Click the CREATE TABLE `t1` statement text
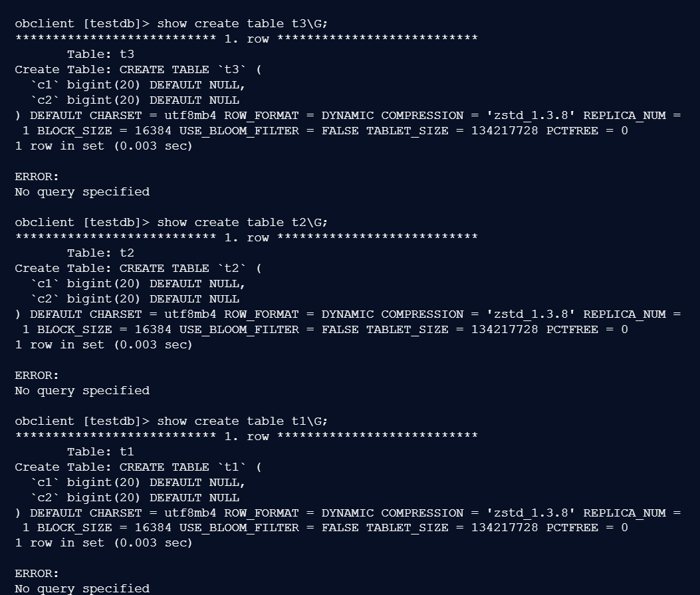Image resolution: width=700 pixels, height=595 pixels. [x=190, y=467]
